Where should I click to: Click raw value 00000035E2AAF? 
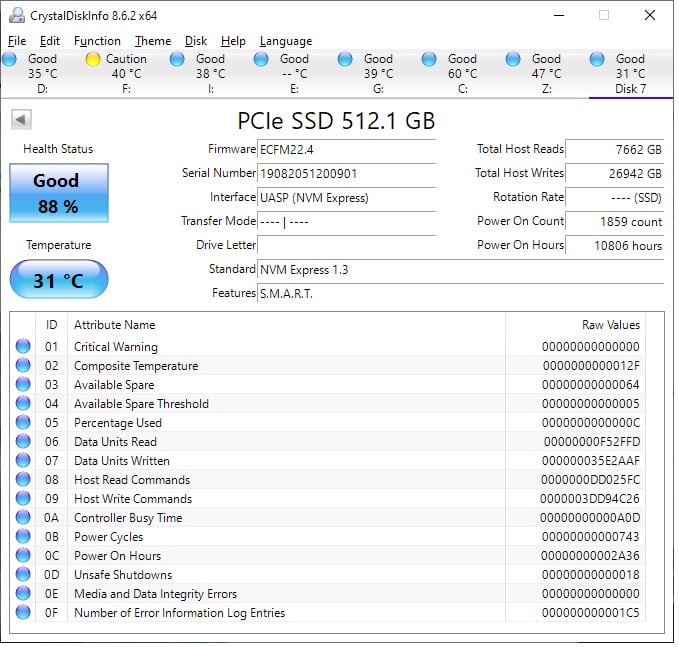[x=591, y=461]
